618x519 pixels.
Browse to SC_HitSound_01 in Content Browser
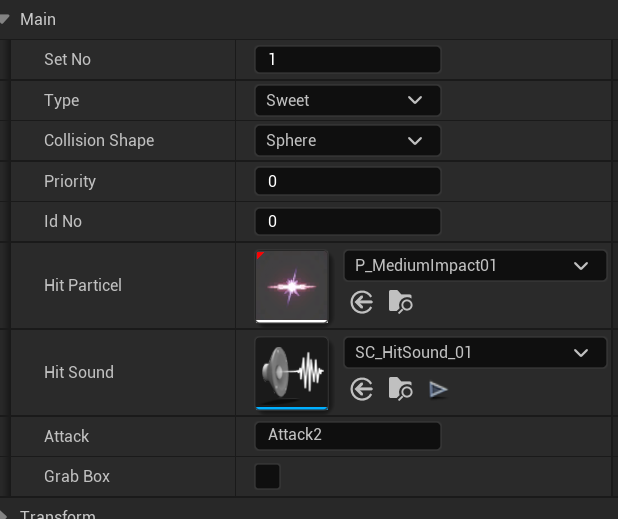click(x=400, y=389)
